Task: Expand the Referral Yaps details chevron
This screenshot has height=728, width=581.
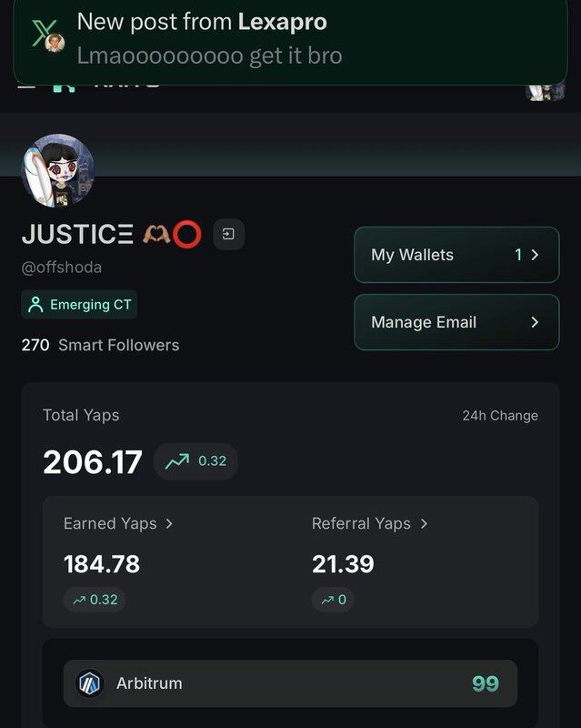Action: coord(424,524)
